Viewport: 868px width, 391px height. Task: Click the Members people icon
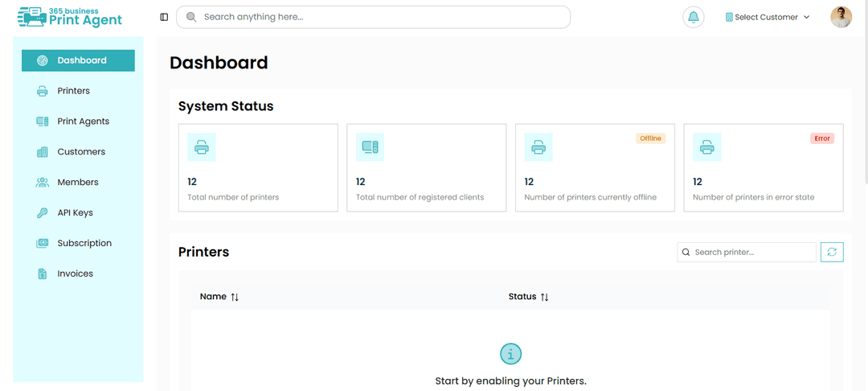[42, 182]
